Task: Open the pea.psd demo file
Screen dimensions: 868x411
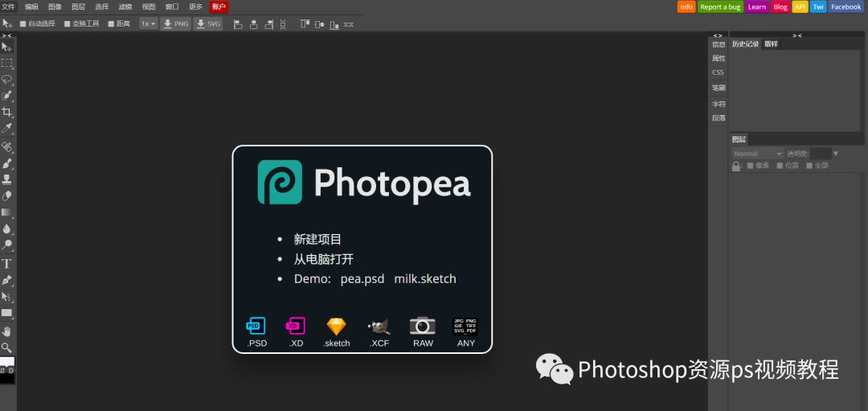Action: point(362,278)
